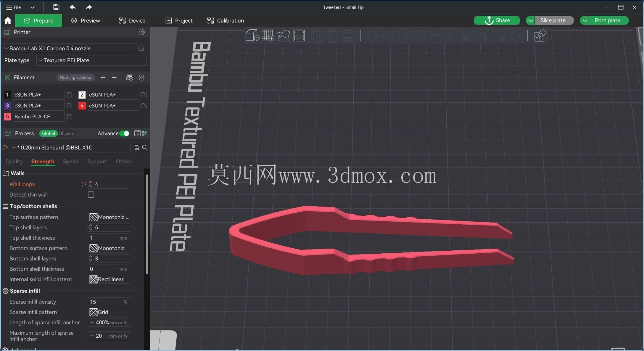The width and height of the screenshot is (644, 351).
Task: Open Printer settings gear icon
Action: (142, 32)
